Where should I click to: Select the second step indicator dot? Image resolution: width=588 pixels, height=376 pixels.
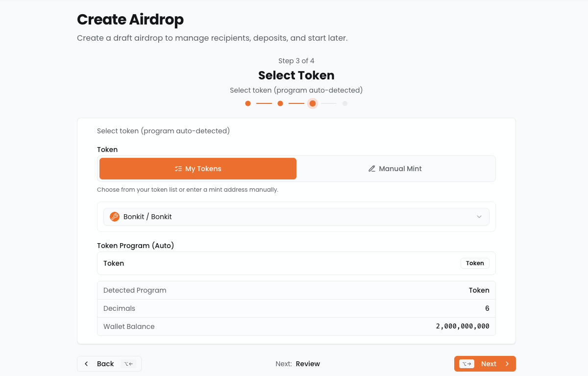click(x=280, y=103)
